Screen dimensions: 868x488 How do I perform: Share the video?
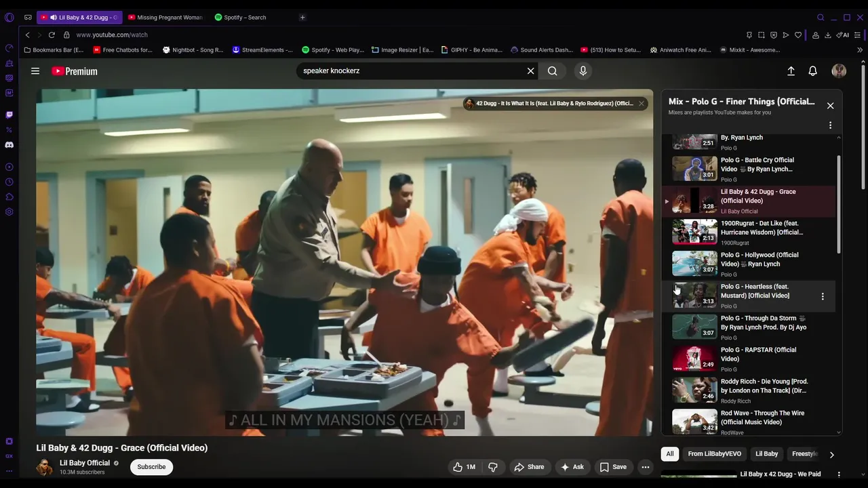(x=529, y=467)
